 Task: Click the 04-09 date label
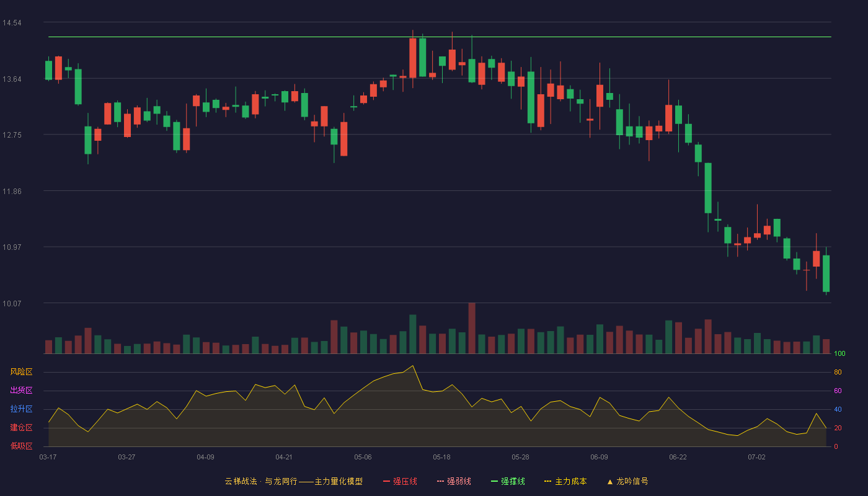[205, 457]
